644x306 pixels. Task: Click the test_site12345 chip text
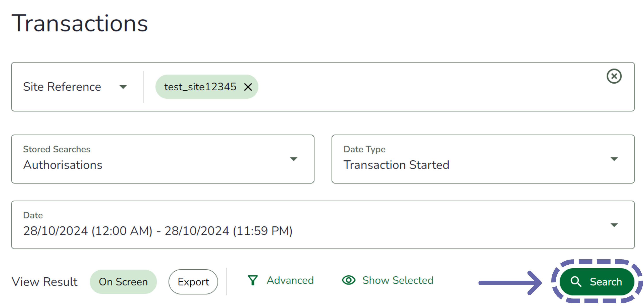coord(200,87)
